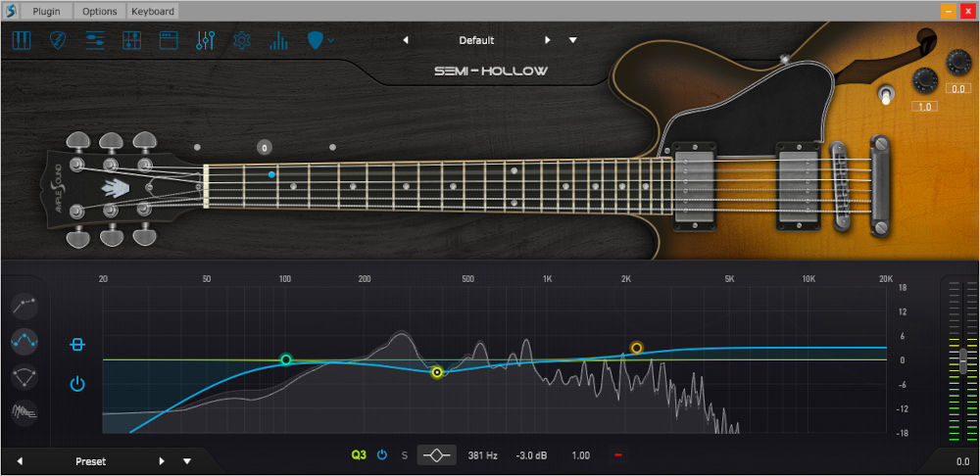980x476 pixels.
Task: Click the guitar knob labeled 0.0
Action: (958, 62)
